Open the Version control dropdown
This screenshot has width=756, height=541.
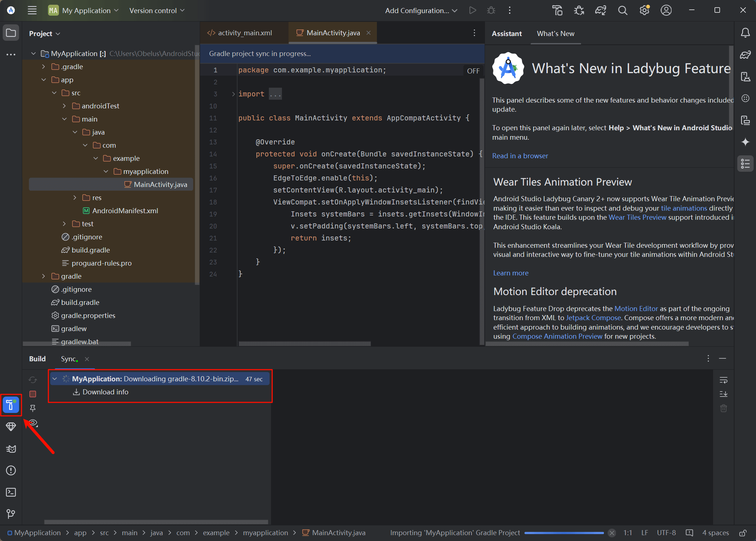coord(157,11)
